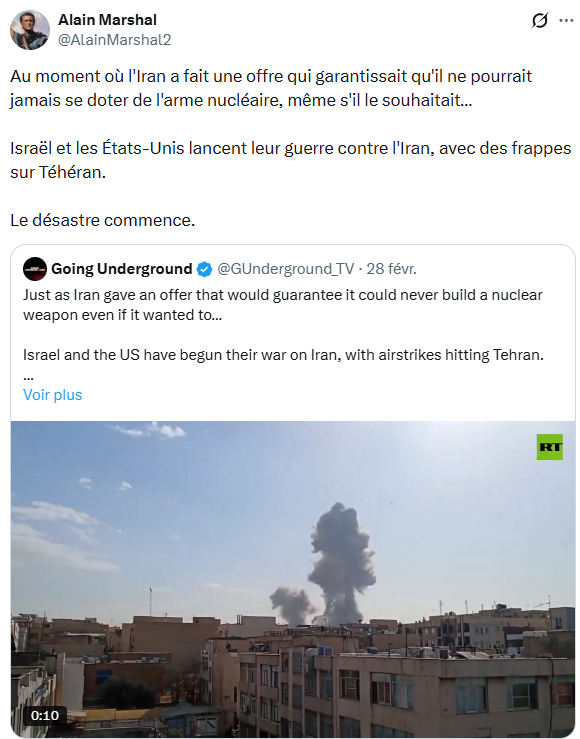This screenshot has width=580, height=739.
Task: Open the Going Underground account name
Action: tap(122, 269)
